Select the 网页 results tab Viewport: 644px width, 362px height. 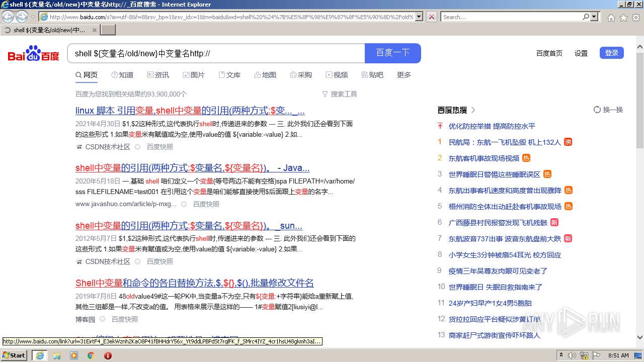point(87,75)
